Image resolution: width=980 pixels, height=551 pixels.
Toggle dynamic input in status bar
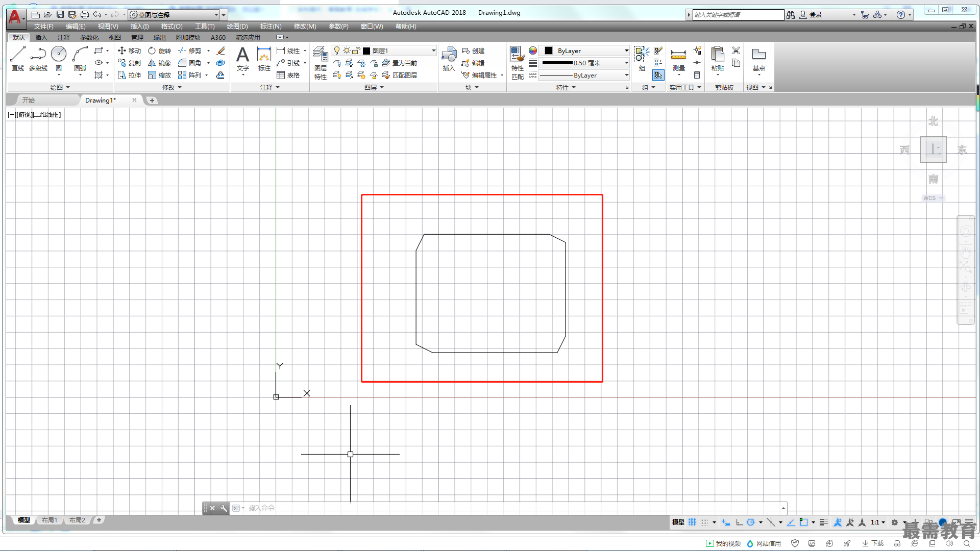[x=726, y=522]
